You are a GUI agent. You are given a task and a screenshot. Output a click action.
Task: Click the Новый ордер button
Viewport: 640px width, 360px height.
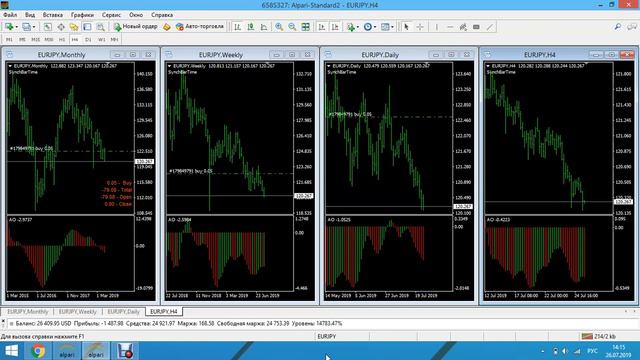(136, 27)
